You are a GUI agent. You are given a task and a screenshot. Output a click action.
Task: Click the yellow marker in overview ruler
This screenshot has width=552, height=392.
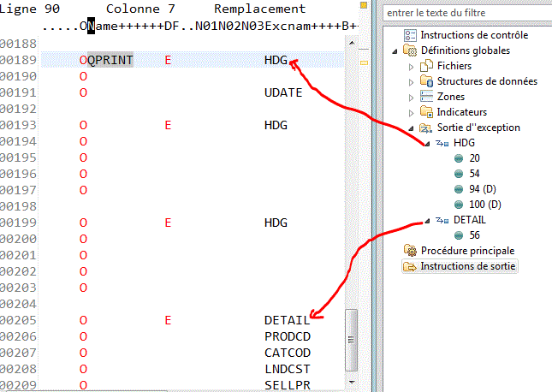tap(364, 62)
